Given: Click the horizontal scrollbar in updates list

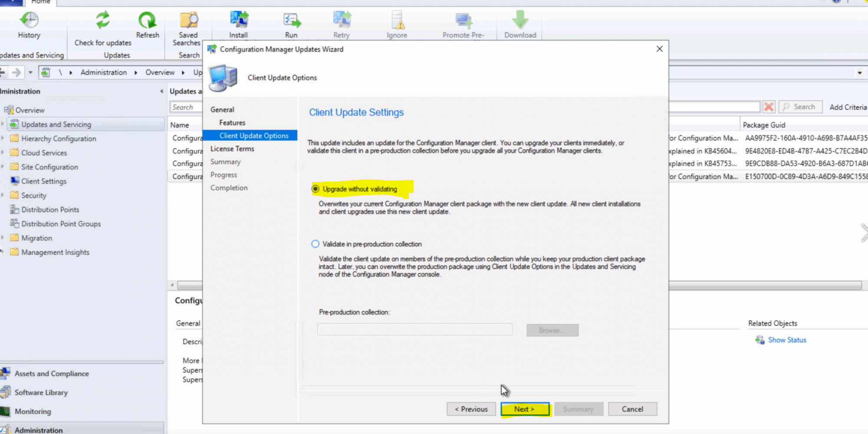Looking at the screenshot, I should 765,285.
